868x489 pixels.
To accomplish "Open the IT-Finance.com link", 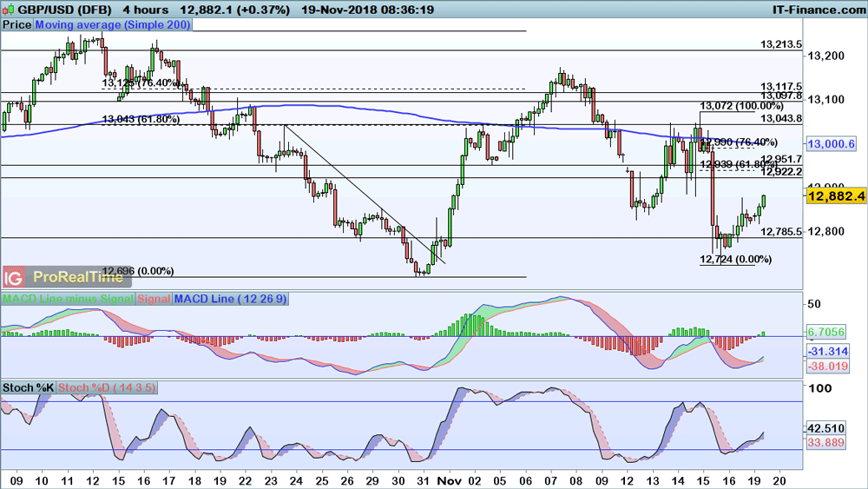I will (x=819, y=10).
